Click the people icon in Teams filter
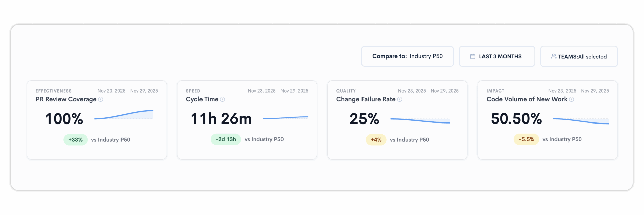644x215 pixels. (x=554, y=56)
